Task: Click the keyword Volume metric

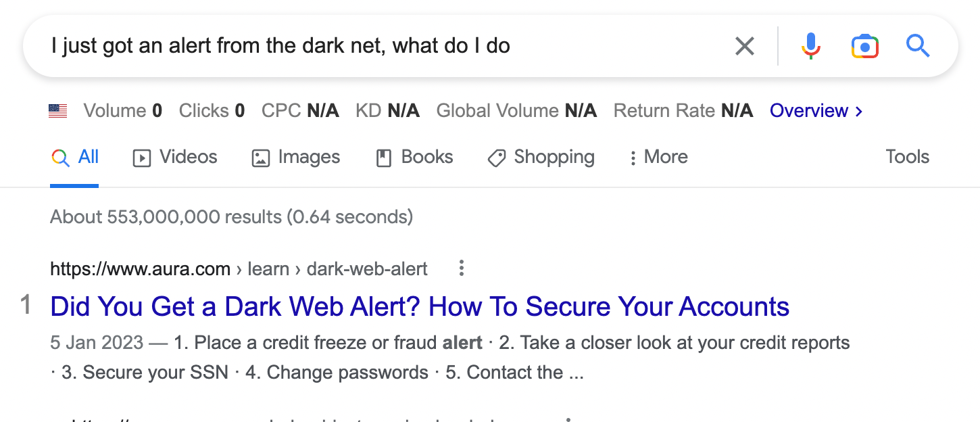Action: tap(122, 111)
